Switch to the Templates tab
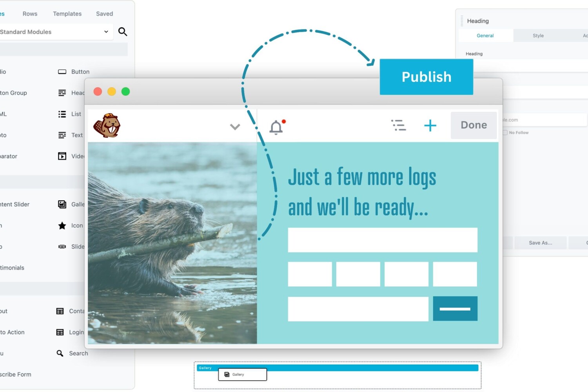This screenshot has width=588, height=392. (67, 14)
